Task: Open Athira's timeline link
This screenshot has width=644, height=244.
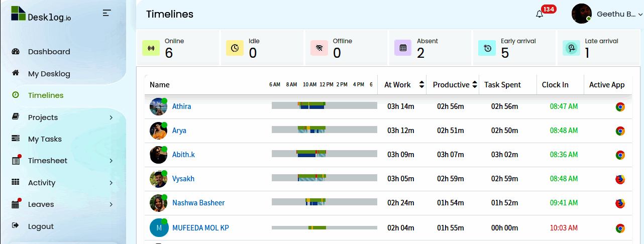Action: 181,106
